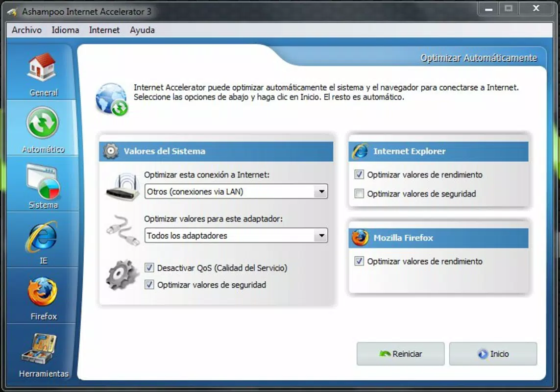The width and height of the screenshot is (560, 392).
Task: Click the gear icon in Valores del Sistema header
Action: (111, 151)
